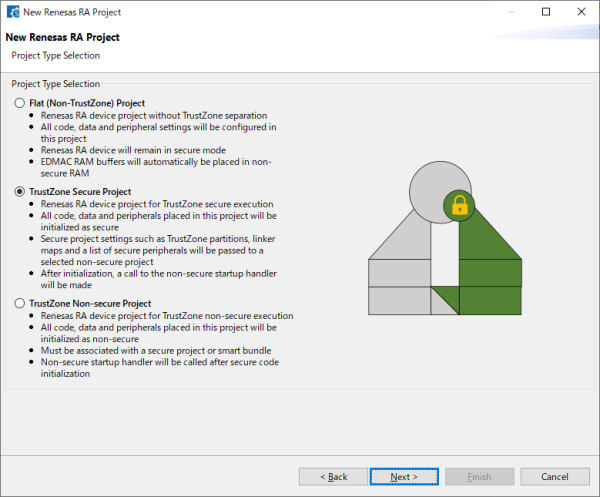Select the Flat (Non-TrustZone) Project radio button

click(x=20, y=103)
